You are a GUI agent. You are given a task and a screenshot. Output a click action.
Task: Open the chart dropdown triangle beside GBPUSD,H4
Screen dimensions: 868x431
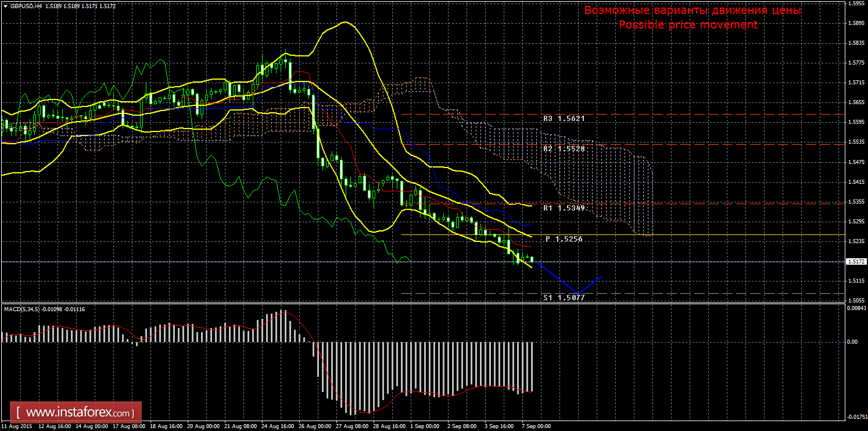coord(5,6)
